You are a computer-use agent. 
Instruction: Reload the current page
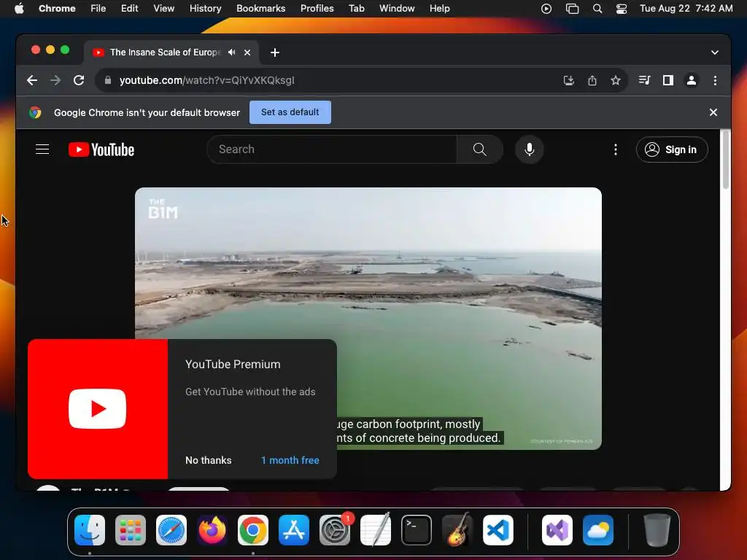79,80
